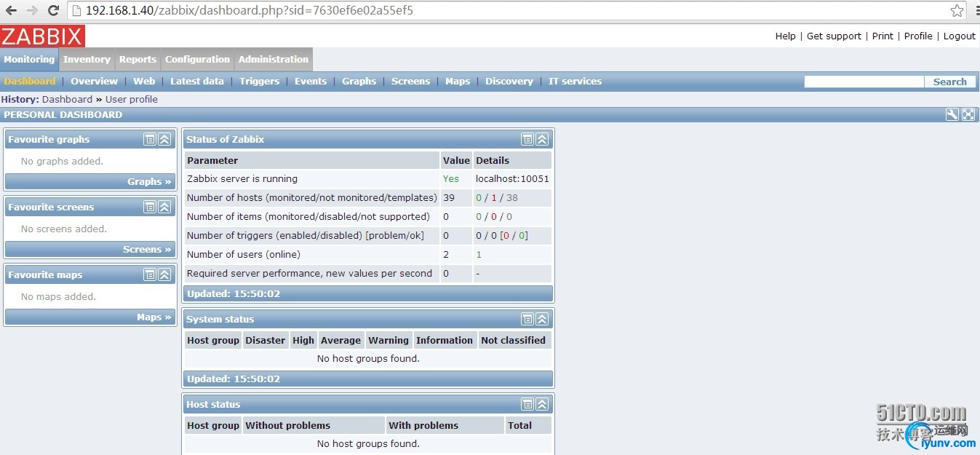The height and width of the screenshot is (455, 980).
Task: Click 'Number of users (online)' row text
Action: pyautogui.click(x=244, y=254)
